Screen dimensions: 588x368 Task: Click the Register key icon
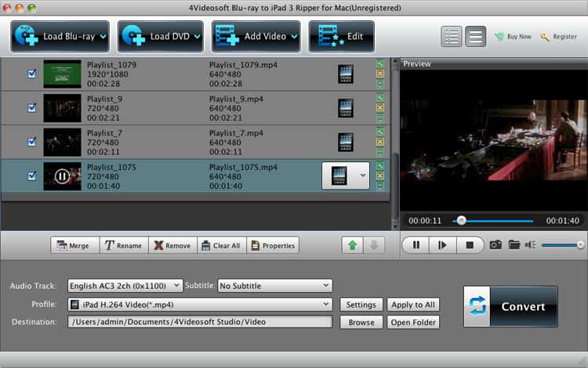pos(545,37)
